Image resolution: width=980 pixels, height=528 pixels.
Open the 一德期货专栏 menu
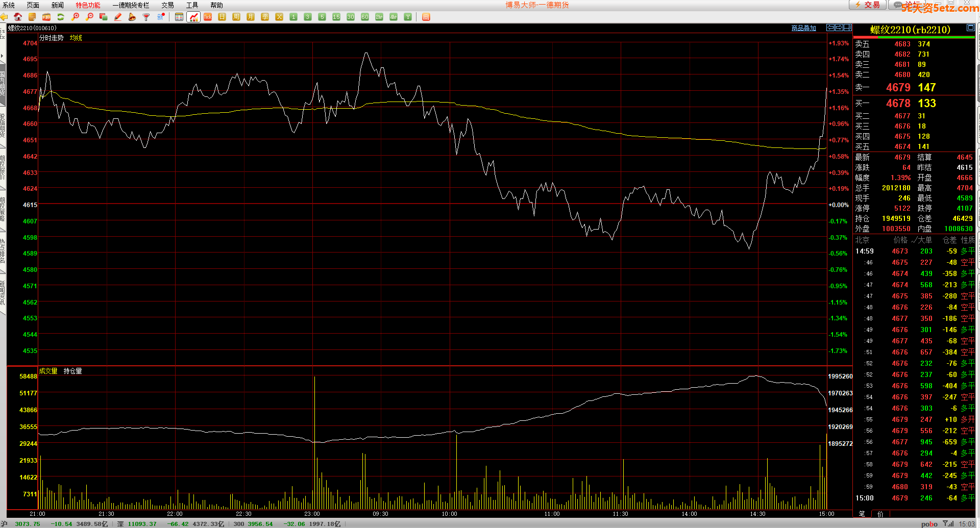point(131,5)
